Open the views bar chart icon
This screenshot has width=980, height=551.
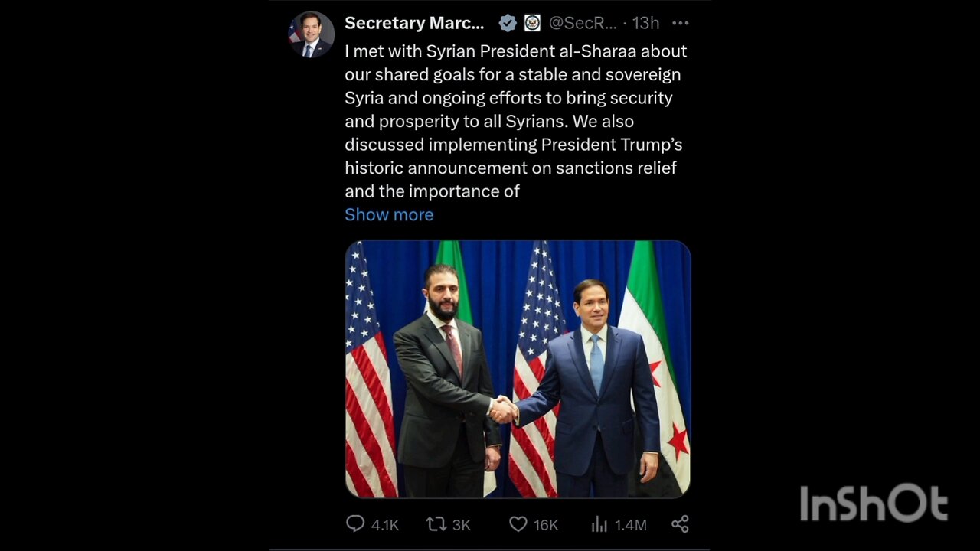[x=599, y=524]
